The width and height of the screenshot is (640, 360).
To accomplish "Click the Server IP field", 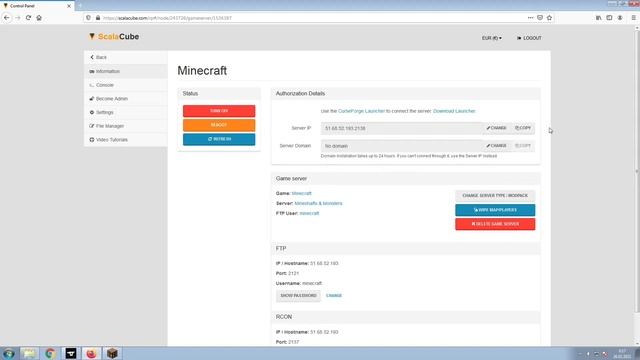I will pyautogui.click(x=401, y=128).
